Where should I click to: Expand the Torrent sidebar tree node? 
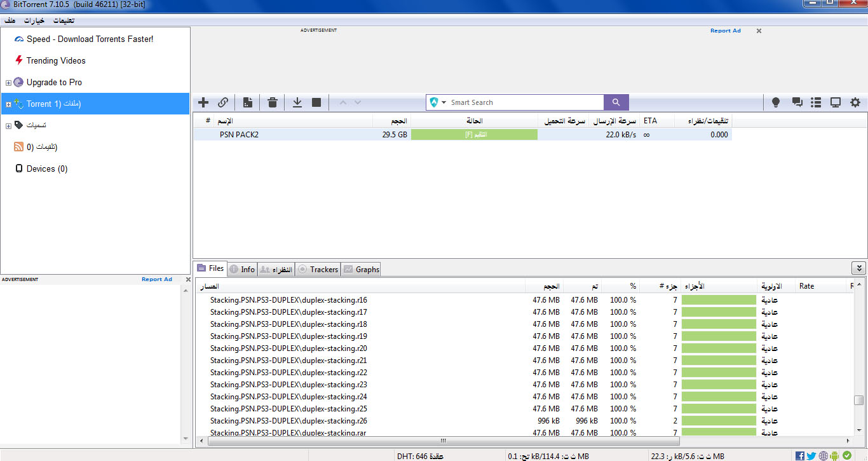[8, 104]
